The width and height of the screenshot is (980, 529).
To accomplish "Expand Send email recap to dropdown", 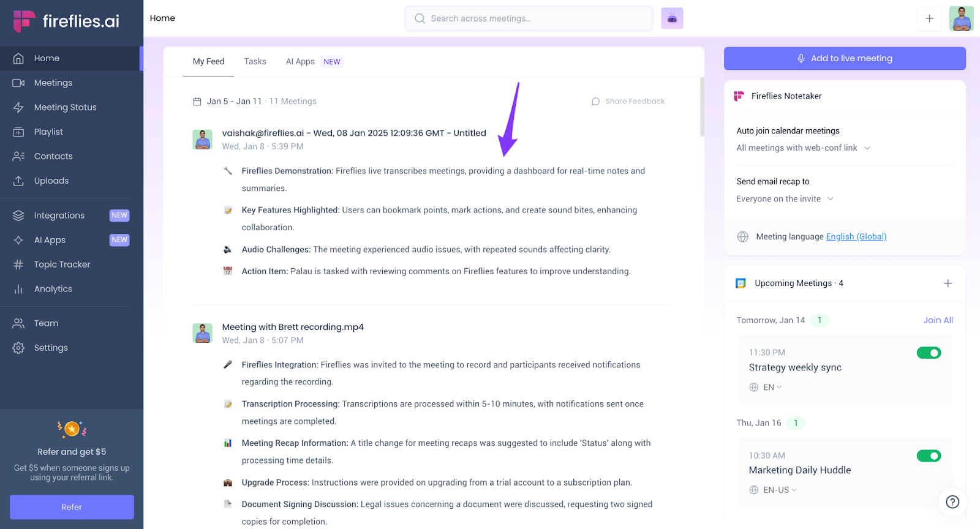I will (x=785, y=199).
